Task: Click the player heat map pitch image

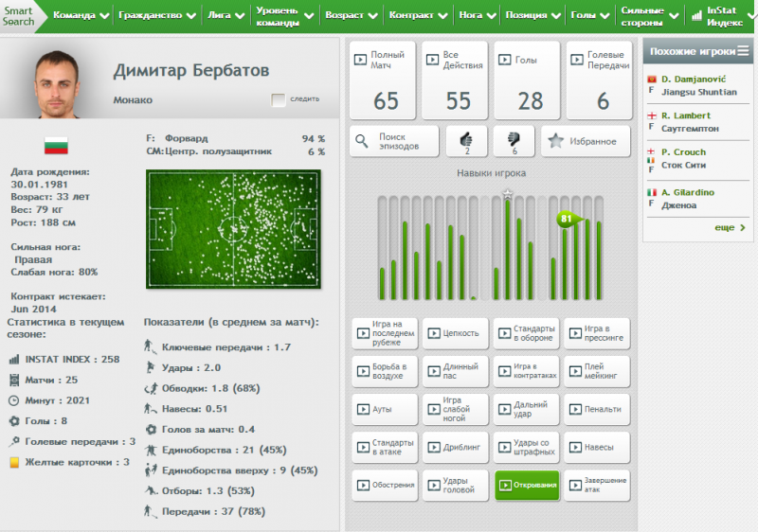Action: pyautogui.click(x=233, y=229)
